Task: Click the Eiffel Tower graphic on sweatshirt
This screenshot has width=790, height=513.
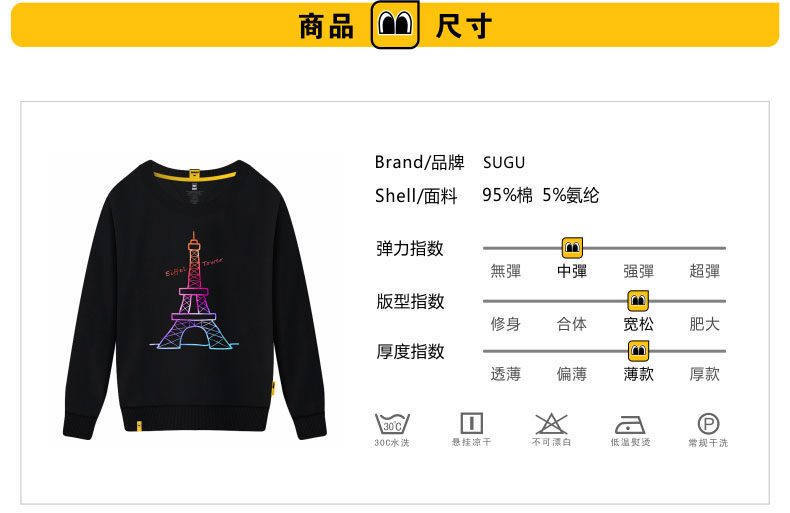Action: (194, 291)
